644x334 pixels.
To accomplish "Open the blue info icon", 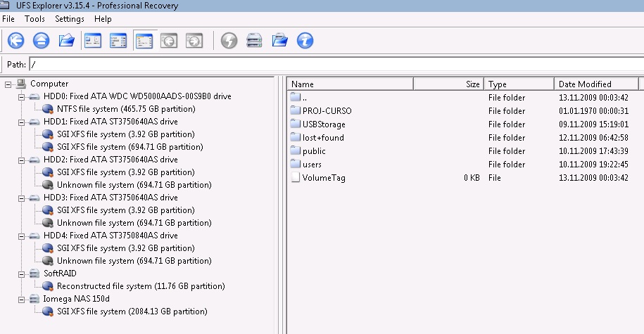I will pyautogui.click(x=305, y=41).
